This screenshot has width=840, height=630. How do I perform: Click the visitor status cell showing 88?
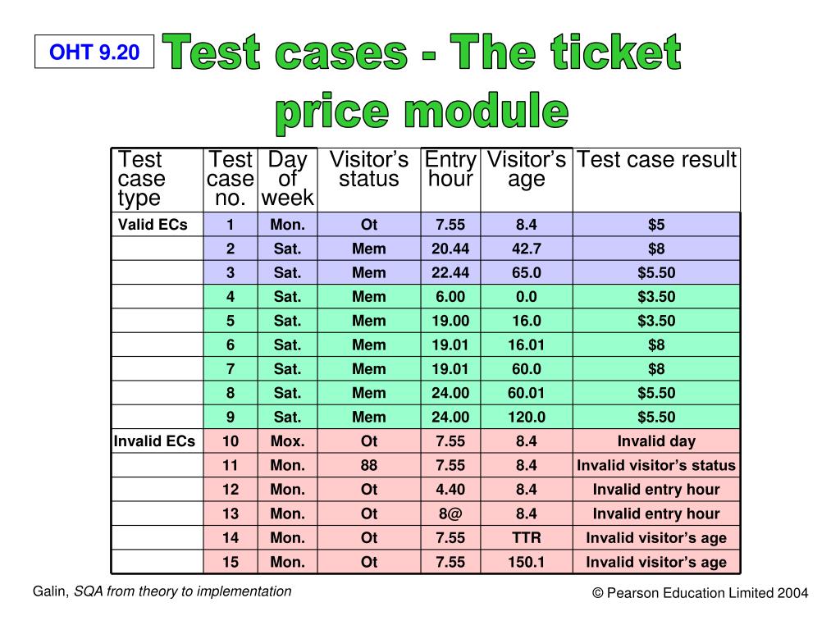click(368, 465)
